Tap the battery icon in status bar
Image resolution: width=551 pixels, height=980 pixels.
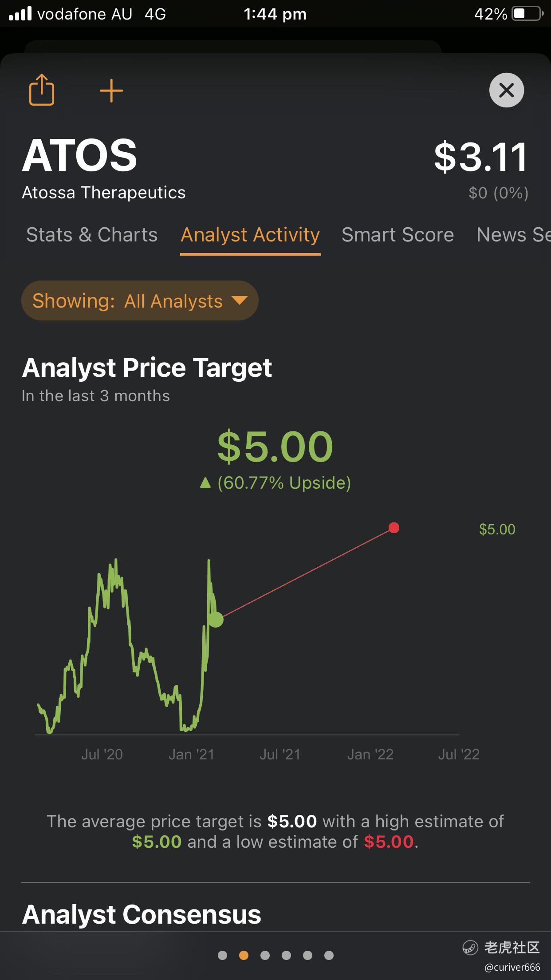tap(527, 14)
